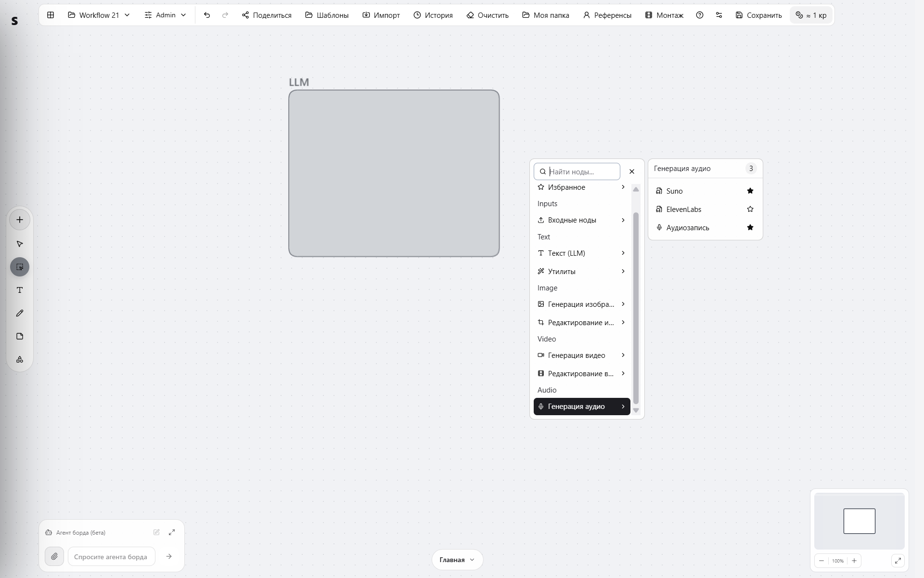Expand the board agent panel
This screenshot has width=924, height=578.
(172, 532)
